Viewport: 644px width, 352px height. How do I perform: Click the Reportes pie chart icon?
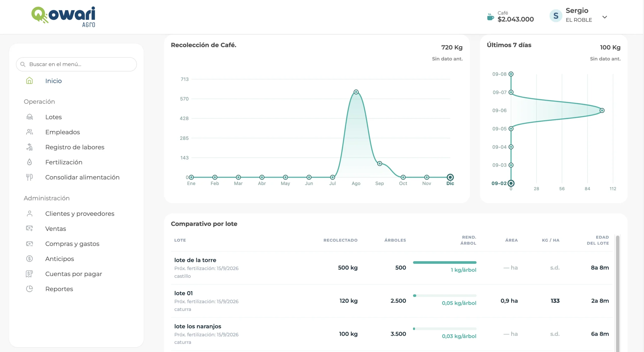click(x=29, y=289)
